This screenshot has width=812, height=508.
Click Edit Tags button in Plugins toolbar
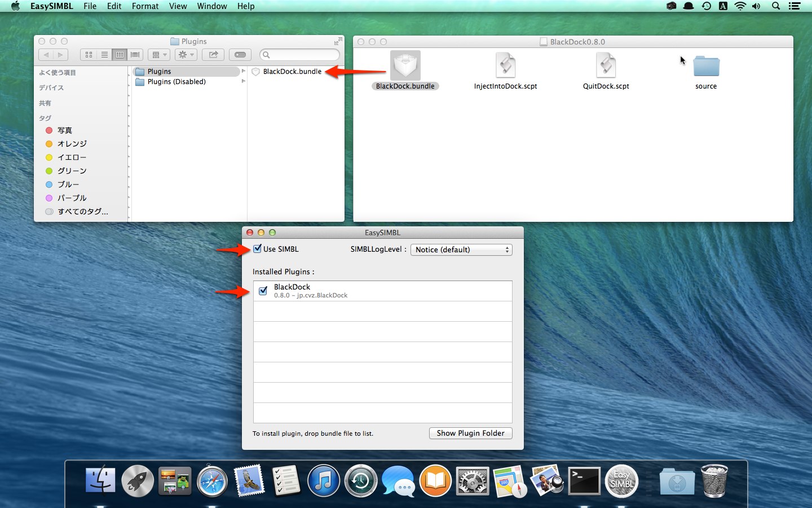click(x=240, y=55)
